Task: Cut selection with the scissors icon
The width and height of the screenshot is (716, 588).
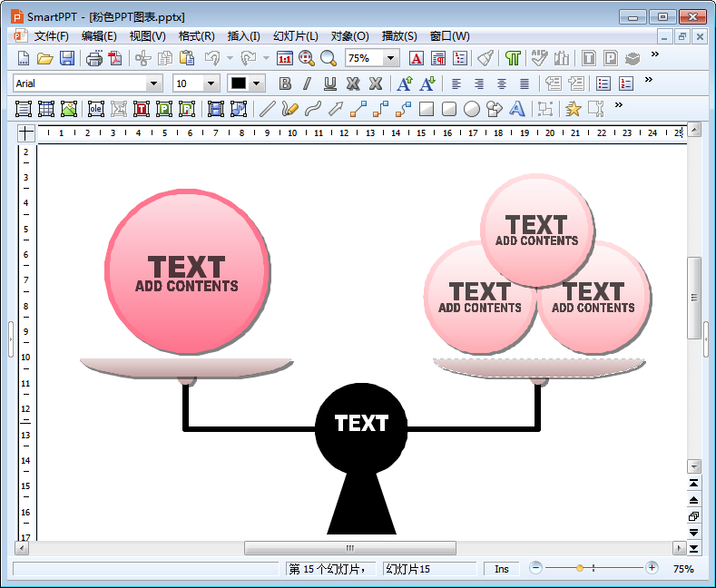Action: (x=142, y=58)
